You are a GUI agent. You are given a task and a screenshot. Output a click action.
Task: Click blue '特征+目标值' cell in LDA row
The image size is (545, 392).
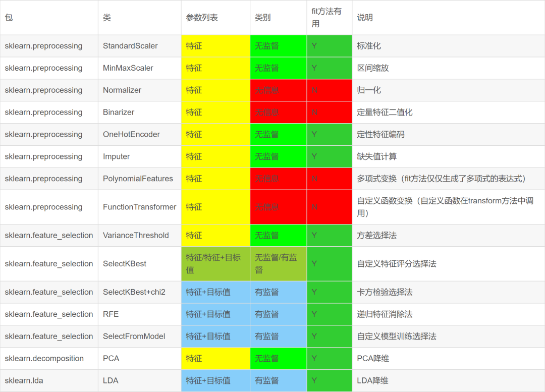[215, 380]
